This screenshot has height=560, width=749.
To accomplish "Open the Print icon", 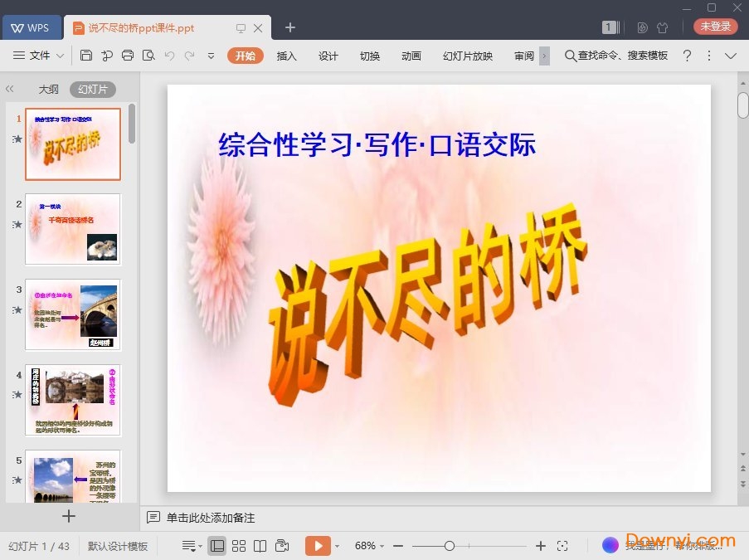I will point(128,56).
